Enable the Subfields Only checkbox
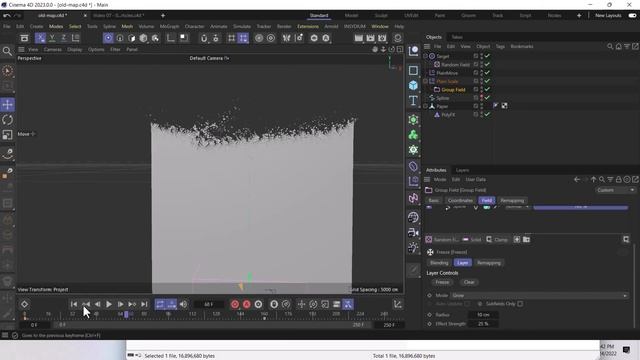 [520, 304]
